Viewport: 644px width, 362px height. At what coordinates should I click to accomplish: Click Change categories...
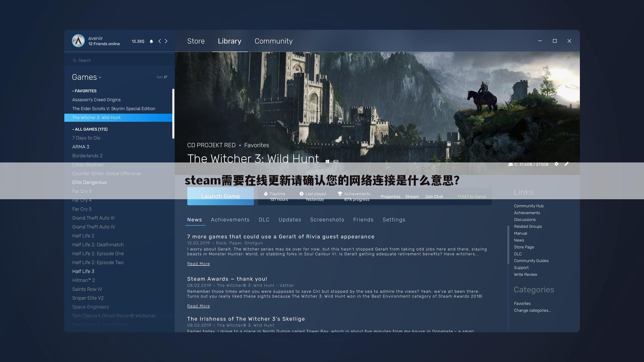point(532,310)
